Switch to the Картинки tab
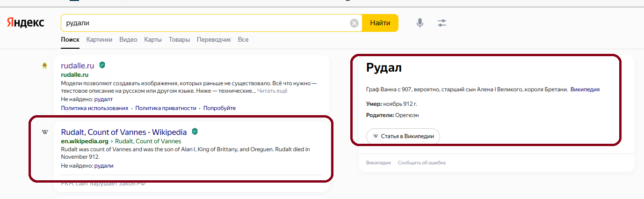This screenshot has width=644, height=199. [x=99, y=40]
